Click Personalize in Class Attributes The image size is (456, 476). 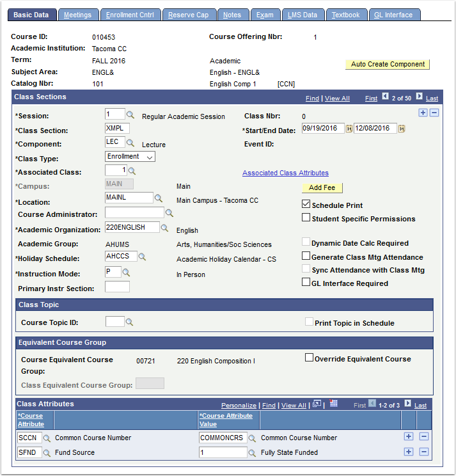[239, 405]
